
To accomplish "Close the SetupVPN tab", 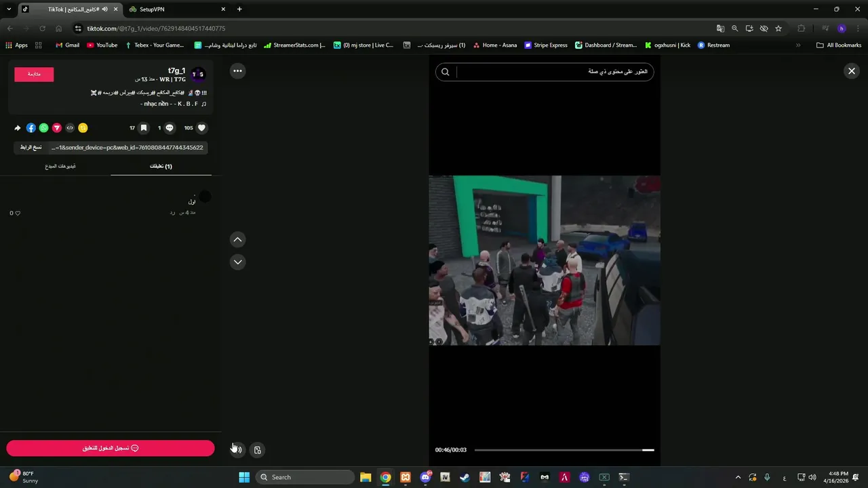I will (x=223, y=9).
